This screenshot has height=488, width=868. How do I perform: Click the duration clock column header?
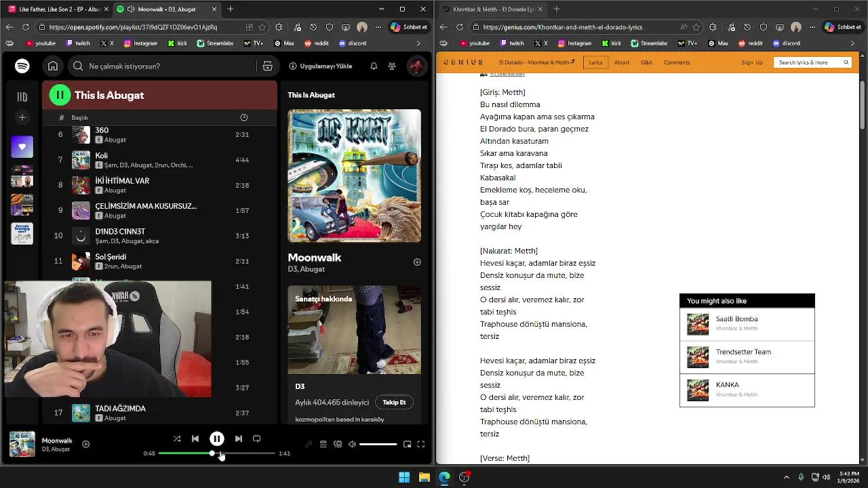[244, 117]
